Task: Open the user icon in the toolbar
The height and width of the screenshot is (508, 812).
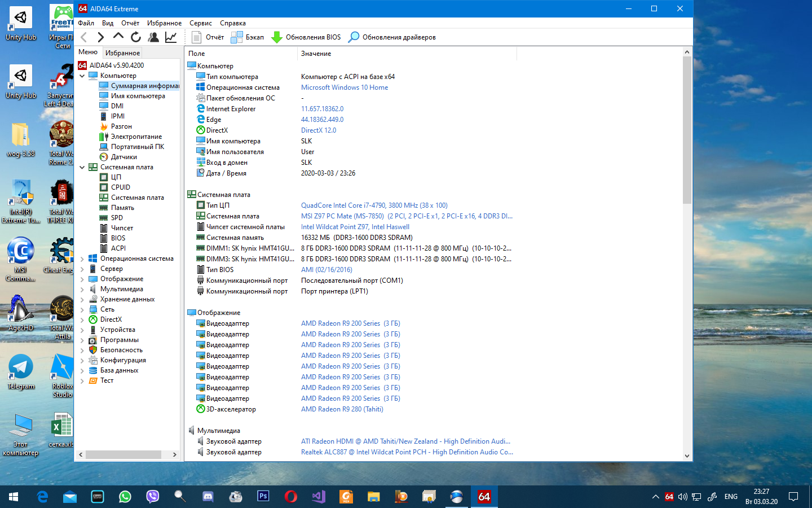Action: pyautogui.click(x=153, y=37)
